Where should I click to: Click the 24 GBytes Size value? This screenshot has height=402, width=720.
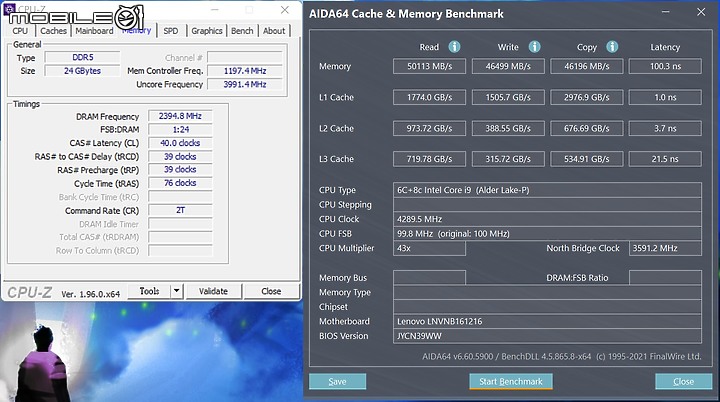[x=83, y=71]
